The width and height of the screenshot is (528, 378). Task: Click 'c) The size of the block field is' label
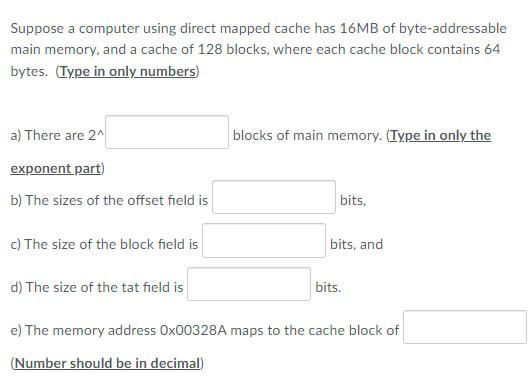click(x=104, y=244)
